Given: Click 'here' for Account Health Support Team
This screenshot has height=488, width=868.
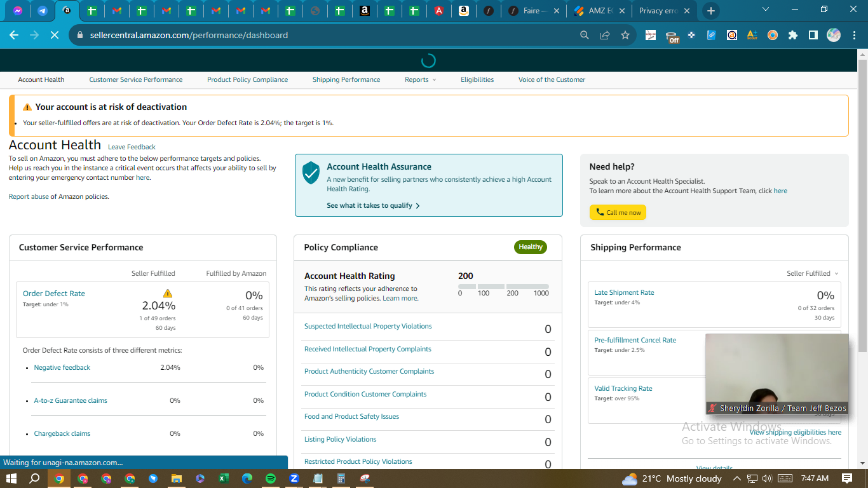Looking at the screenshot, I should click(x=780, y=191).
